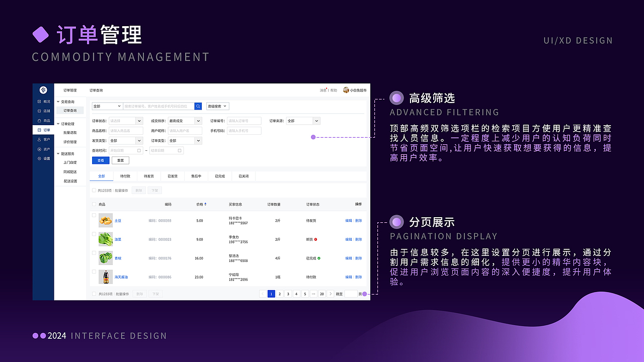Click the user avatar beside 小白兔超市
Image resolution: width=644 pixels, height=362 pixels.
[346, 90]
